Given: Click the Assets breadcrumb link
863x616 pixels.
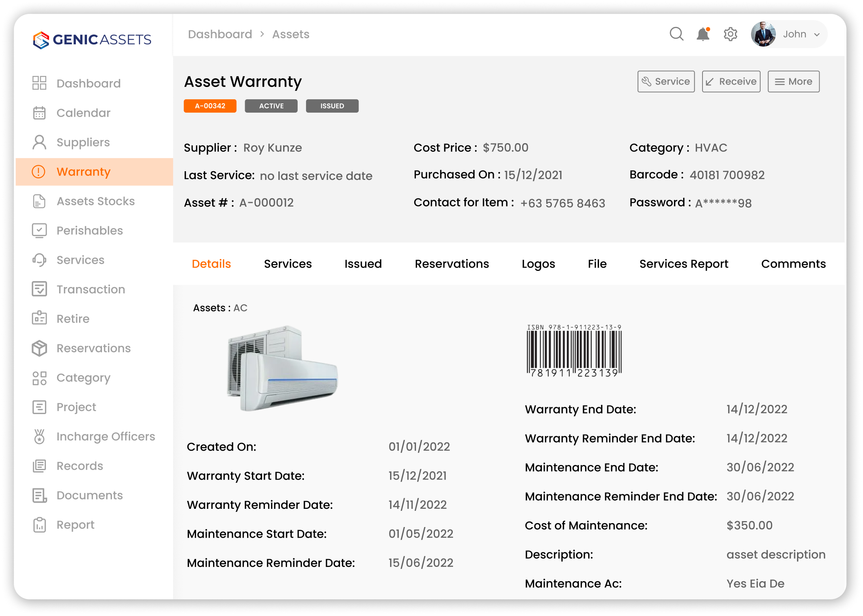Looking at the screenshot, I should [x=291, y=34].
